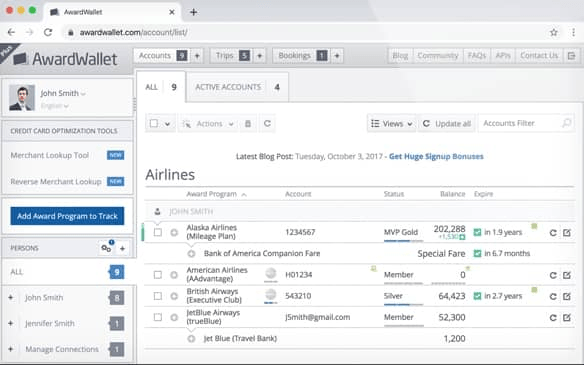Go back in the browser
The image size is (584, 365).
(12, 32)
